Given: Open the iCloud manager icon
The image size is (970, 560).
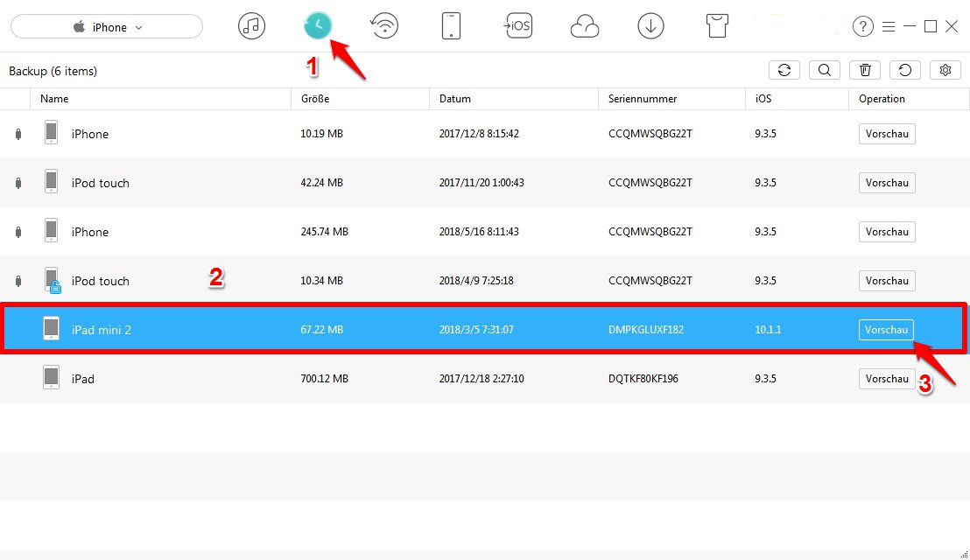Looking at the screenshot, I should tap(584, 26).
